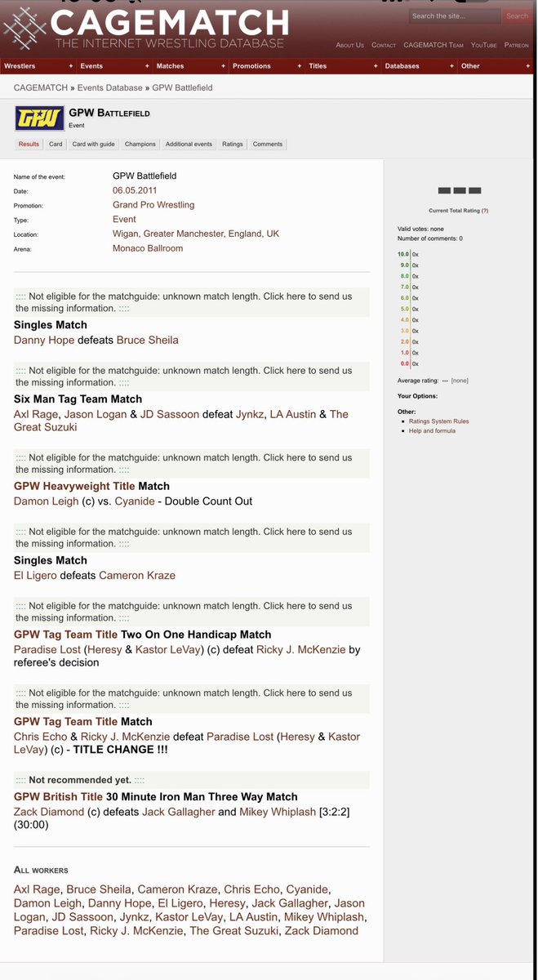Switch to the Comments tab
Image resolution: width=538 pixels, height=980 pixels.
tap(268, 144)
